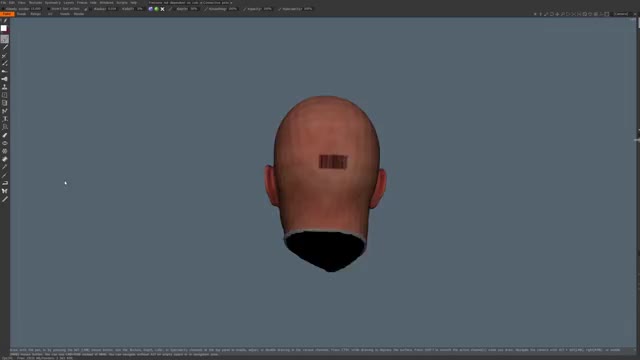
Task: Select the ellipse tool icon
Action: click(4, 143)
